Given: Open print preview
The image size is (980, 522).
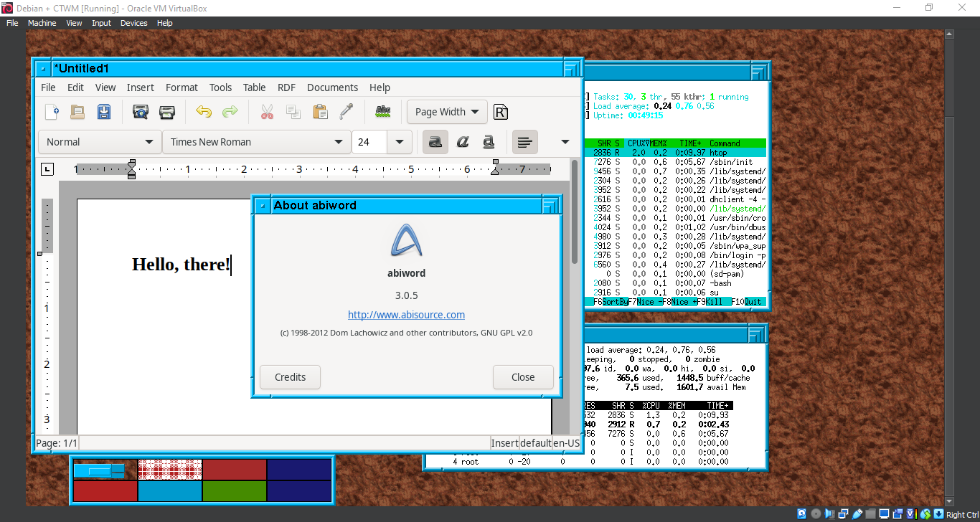Looking at the screenshot, I should point(140,112).
